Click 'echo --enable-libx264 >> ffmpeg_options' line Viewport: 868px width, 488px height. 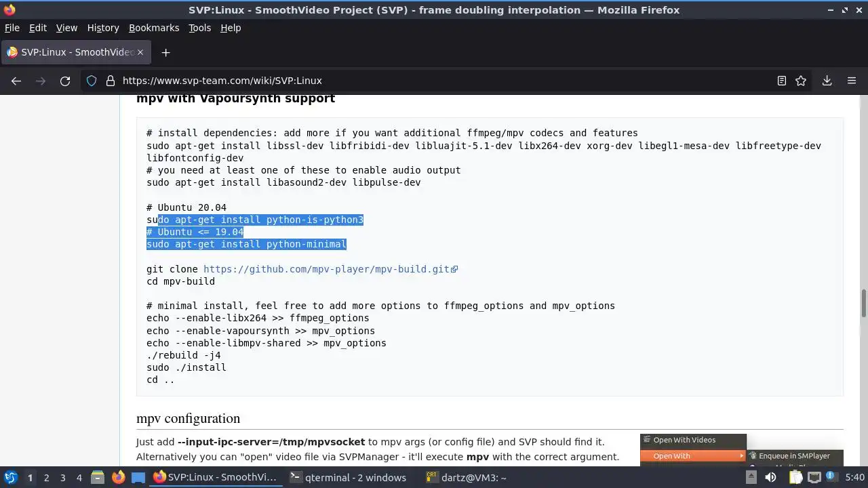pyautogui.click(x=258, y=318)
